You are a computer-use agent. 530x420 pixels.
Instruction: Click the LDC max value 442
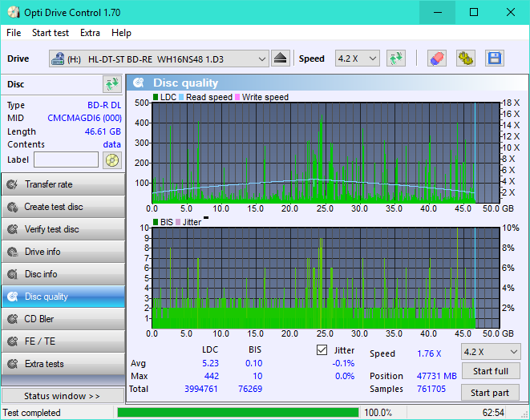pos(211,376)
